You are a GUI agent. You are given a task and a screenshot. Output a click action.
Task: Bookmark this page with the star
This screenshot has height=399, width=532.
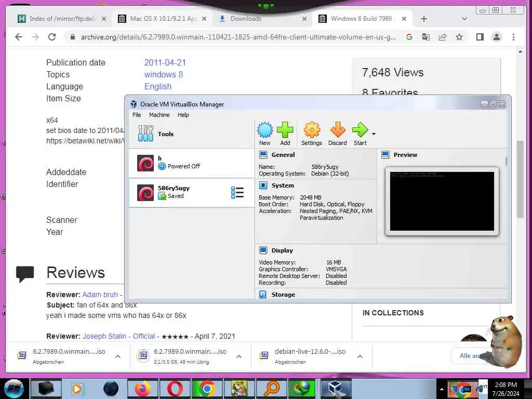[x=459, y=37]
